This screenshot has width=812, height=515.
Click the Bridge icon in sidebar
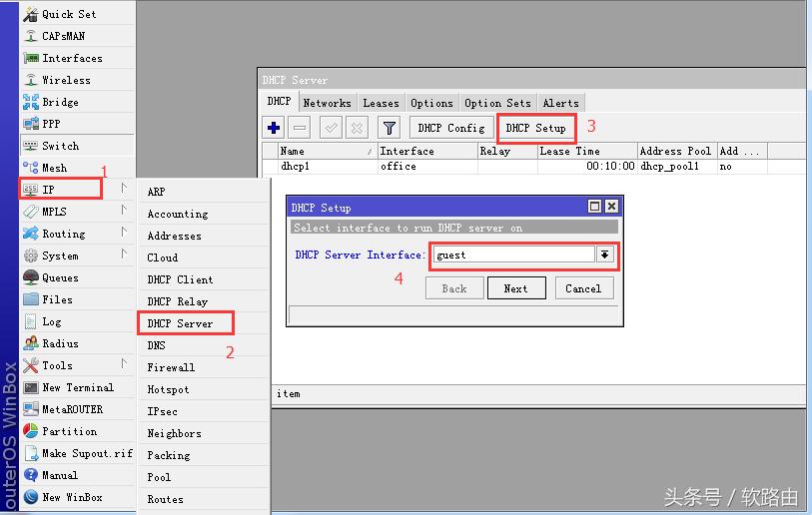pos(31,102)
